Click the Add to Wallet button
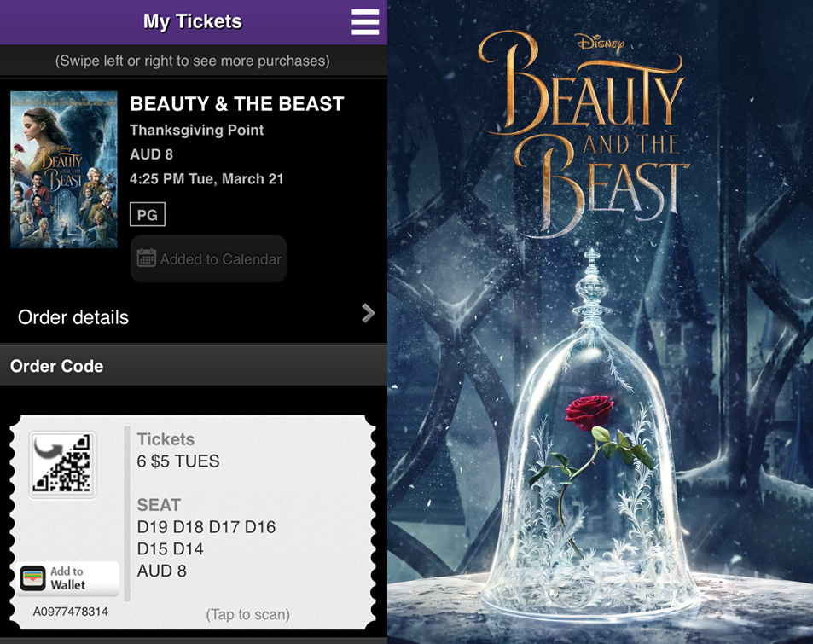Viewport: 813px width, 644px height. click(67, 578)
